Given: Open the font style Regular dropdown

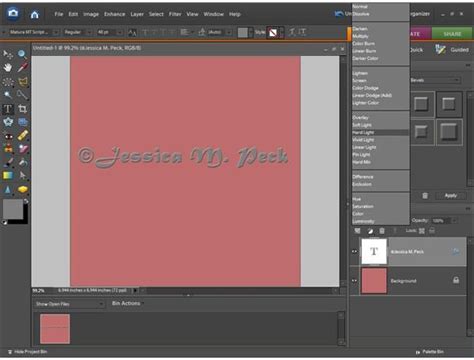Looking at the screenshot, I should 89,32.
